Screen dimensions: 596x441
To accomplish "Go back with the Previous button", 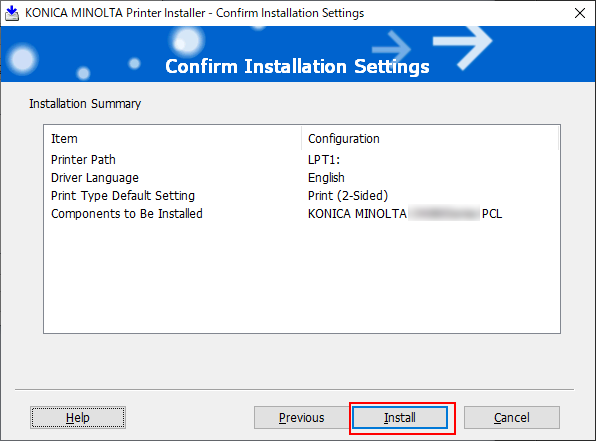I will [x=301, y=417].
